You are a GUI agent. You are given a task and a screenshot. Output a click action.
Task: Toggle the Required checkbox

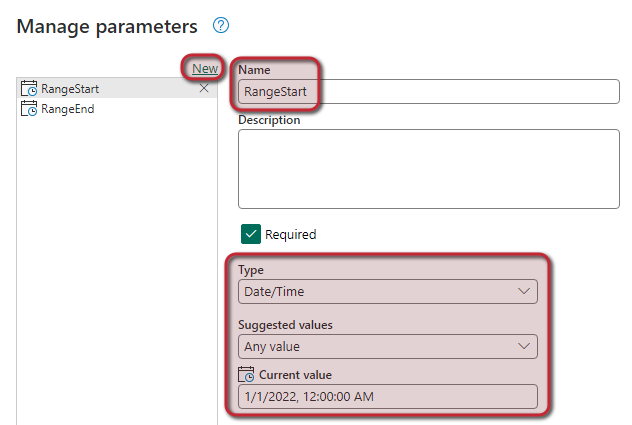pos(251,234)
